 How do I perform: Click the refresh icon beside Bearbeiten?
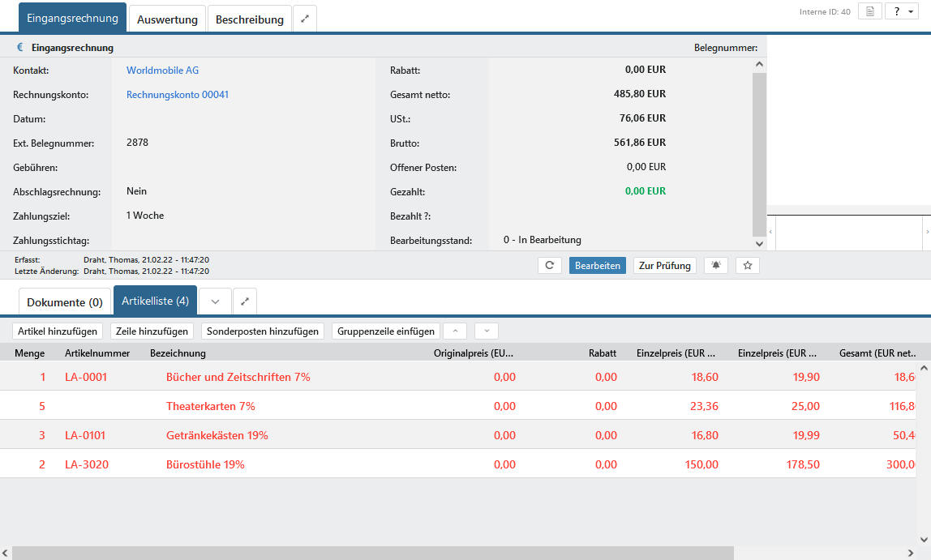tap(549, 265)
